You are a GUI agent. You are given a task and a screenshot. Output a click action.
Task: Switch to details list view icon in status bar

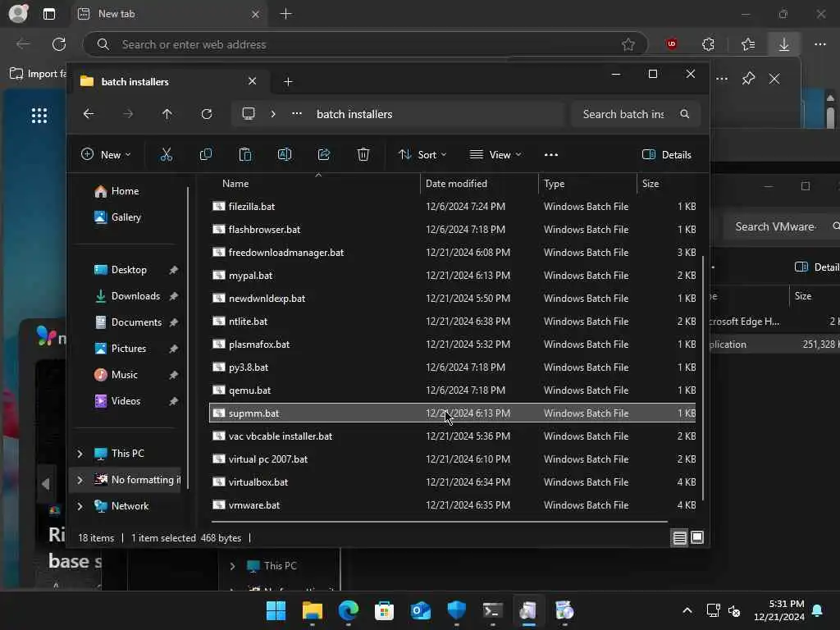point(679,537)
